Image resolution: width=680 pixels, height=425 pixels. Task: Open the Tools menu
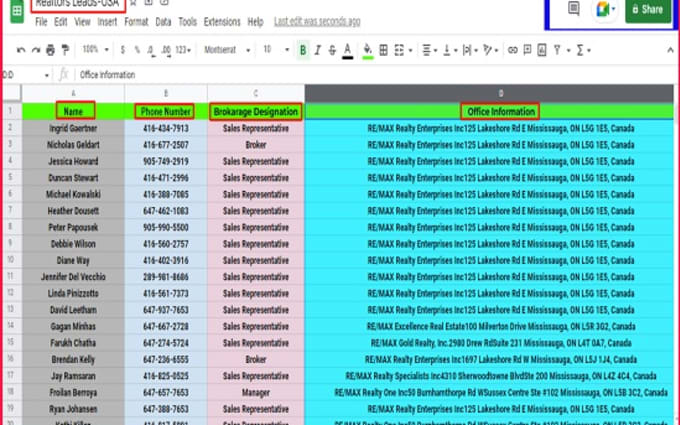click(187, 22)
